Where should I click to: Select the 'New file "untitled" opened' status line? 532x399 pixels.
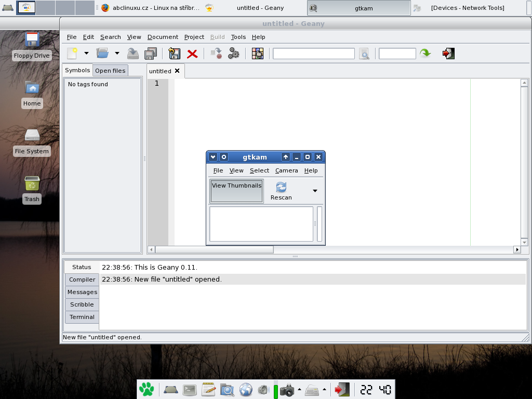pyautogui.click(x=312, y=279)
